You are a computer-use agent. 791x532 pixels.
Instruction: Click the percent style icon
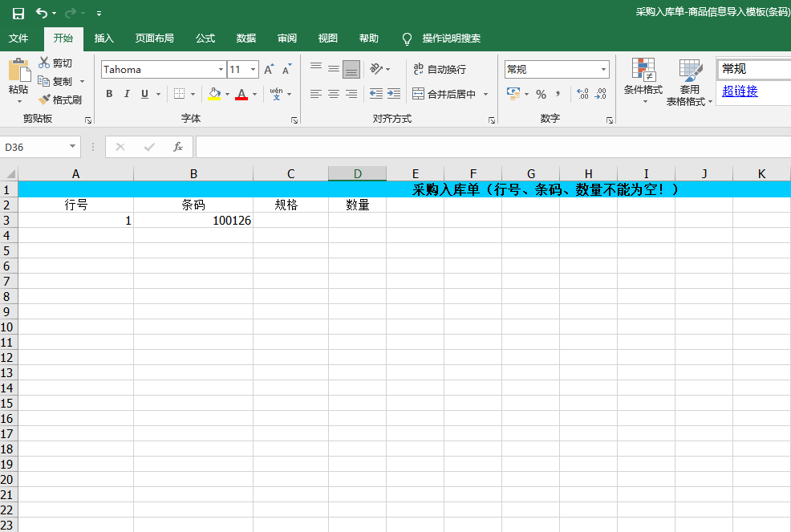pos(541,94)
